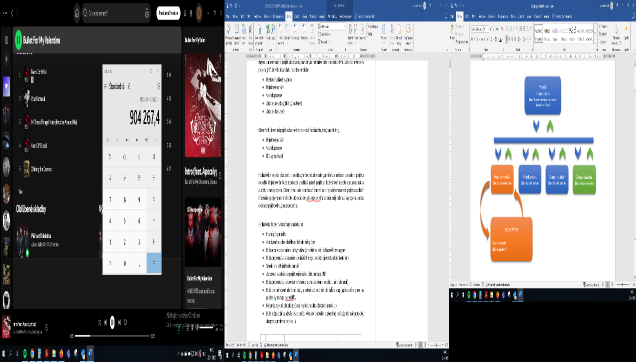Select Domů tab in right Word window
Viewport: 636px width, 362px height.
click(x=460, y=16)
